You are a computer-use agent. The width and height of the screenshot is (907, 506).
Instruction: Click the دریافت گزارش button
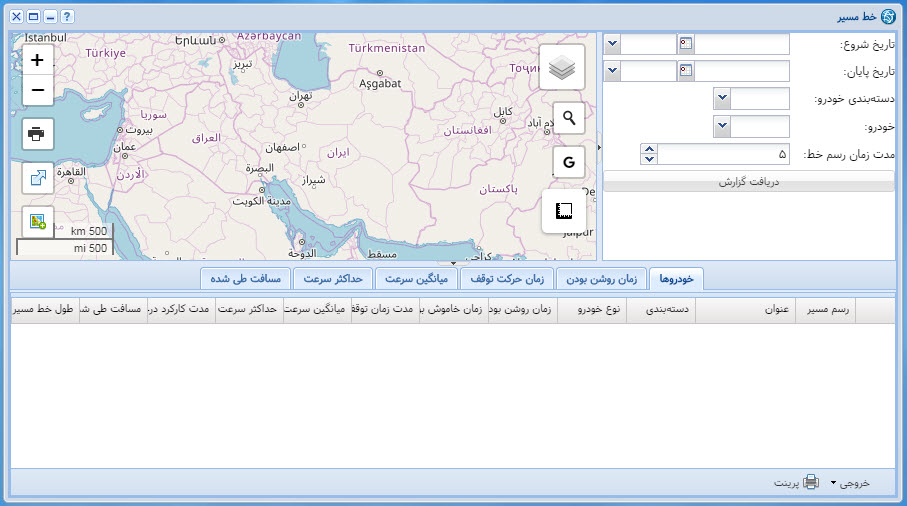pyautogui.click(x=749, y=183)
